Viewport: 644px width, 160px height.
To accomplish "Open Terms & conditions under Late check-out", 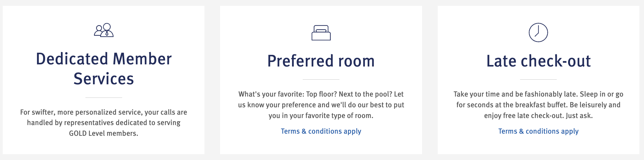I will (538, 131).
